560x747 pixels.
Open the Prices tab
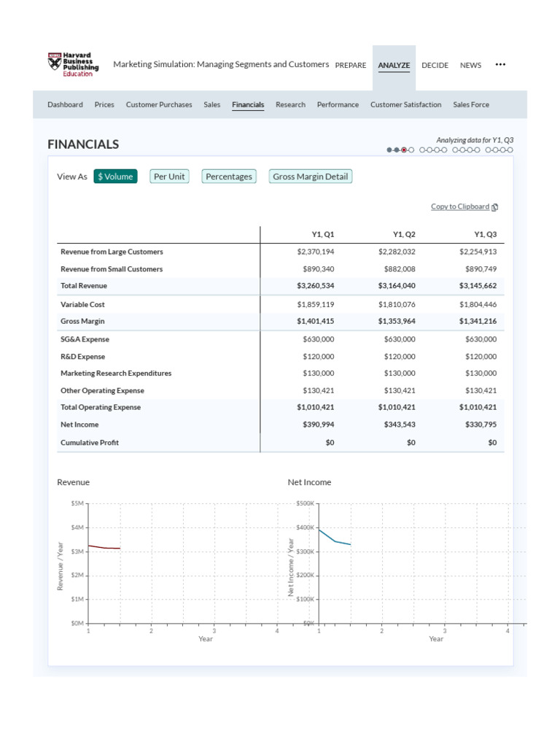tap(104, 104)
